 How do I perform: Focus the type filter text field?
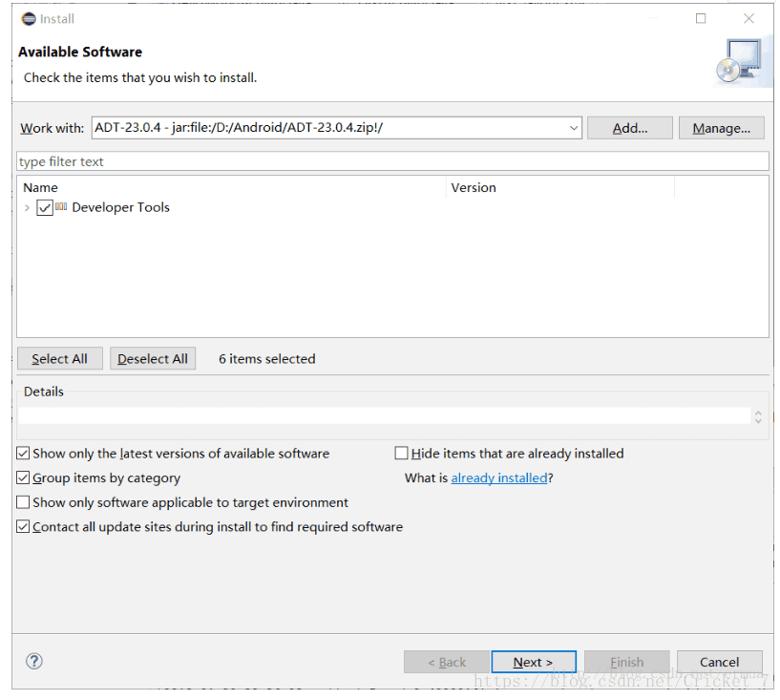tap(392, 161)
